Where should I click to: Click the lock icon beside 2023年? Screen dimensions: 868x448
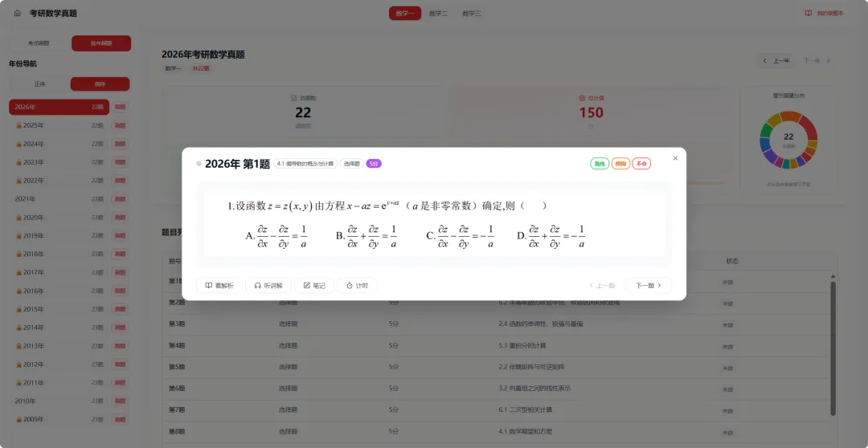18,163
